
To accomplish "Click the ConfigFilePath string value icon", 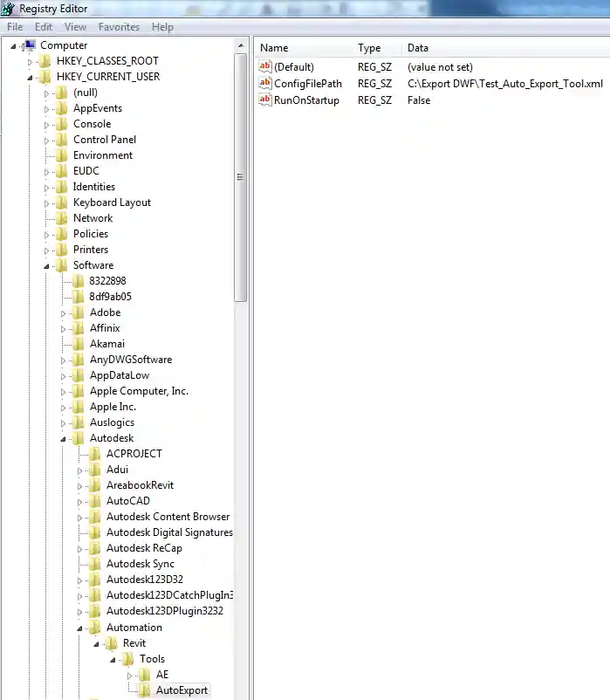I will [x=265, y=84].
